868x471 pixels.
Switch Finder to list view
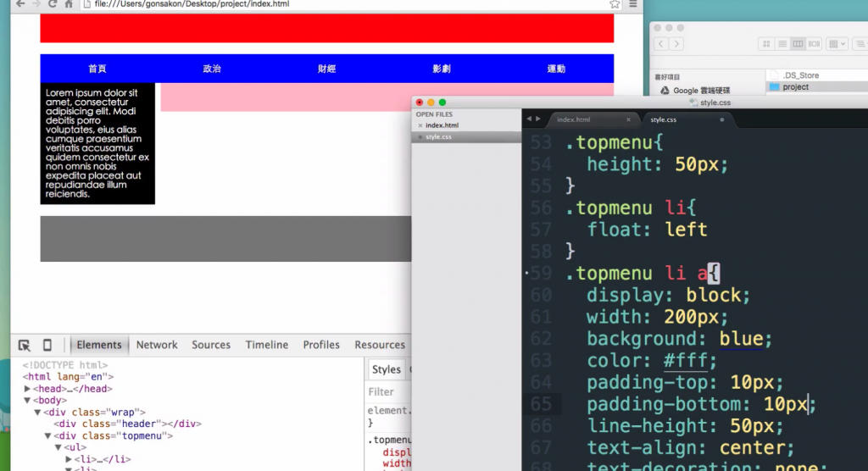[x=782, y=44]
